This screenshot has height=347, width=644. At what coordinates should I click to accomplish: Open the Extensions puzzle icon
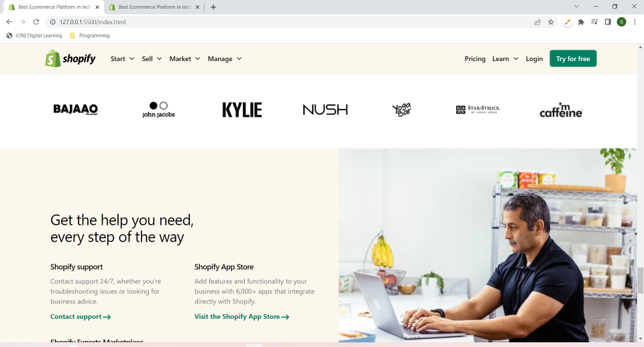(581, 21)
